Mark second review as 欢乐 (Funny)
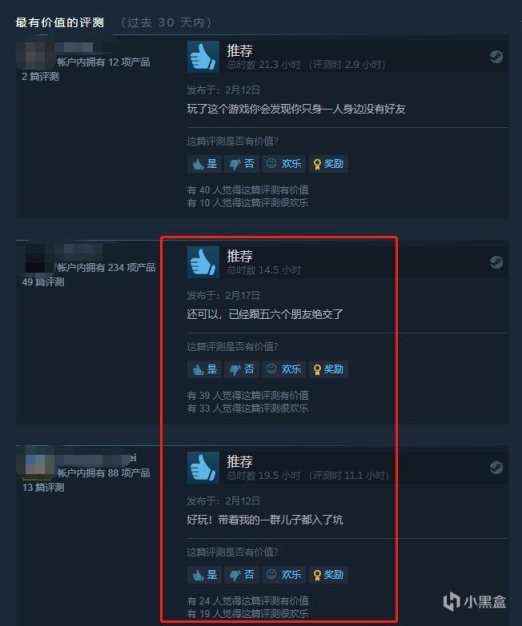The width and height of the screenshot is (522, 626). pos(284,369)
